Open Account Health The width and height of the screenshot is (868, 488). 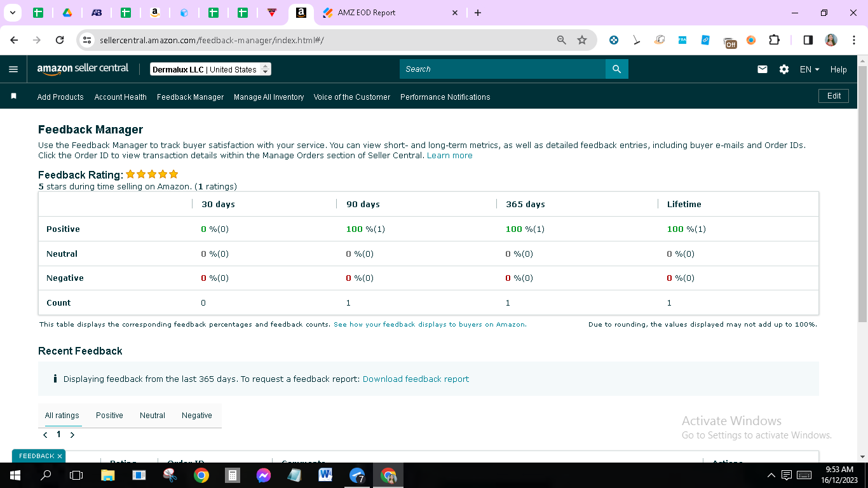click(120, 97)
